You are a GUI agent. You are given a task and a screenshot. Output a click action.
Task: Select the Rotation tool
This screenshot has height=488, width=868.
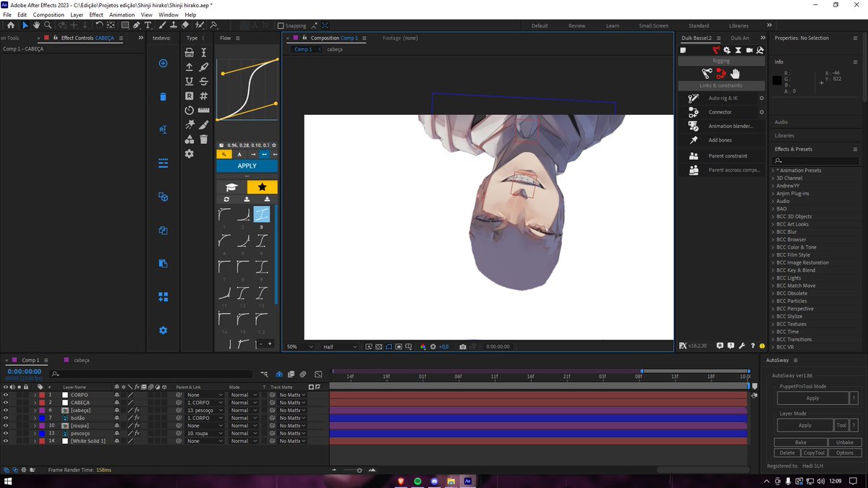(x=99, y=25)
